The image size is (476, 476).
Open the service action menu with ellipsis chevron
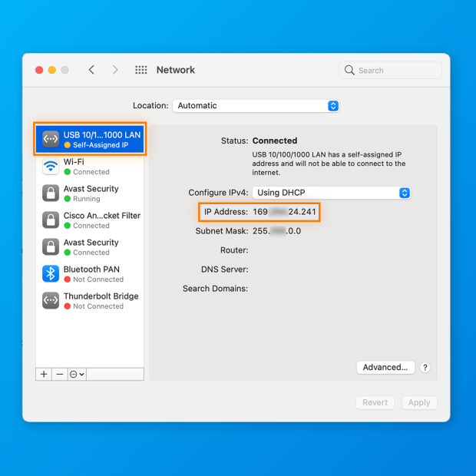point(77,374)
